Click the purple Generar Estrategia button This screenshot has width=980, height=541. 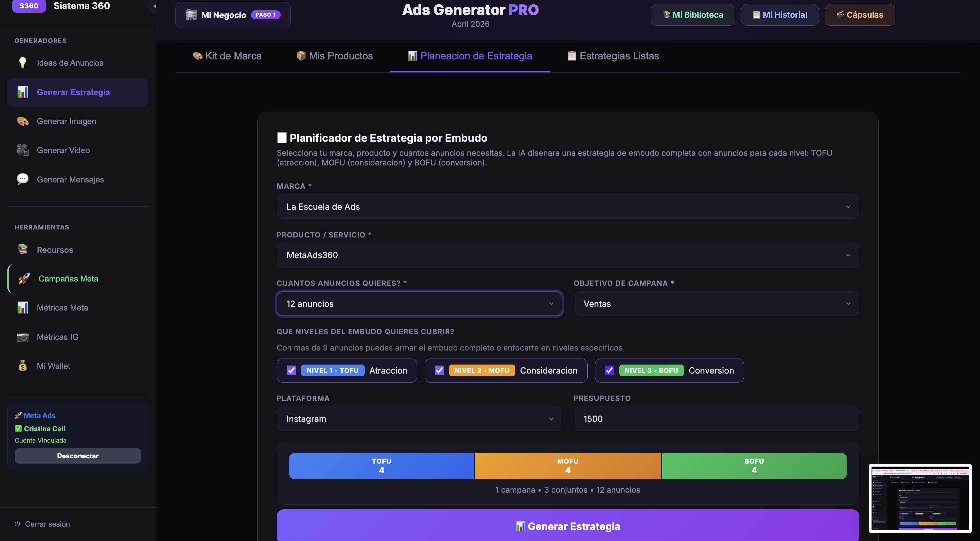point(568,525)
